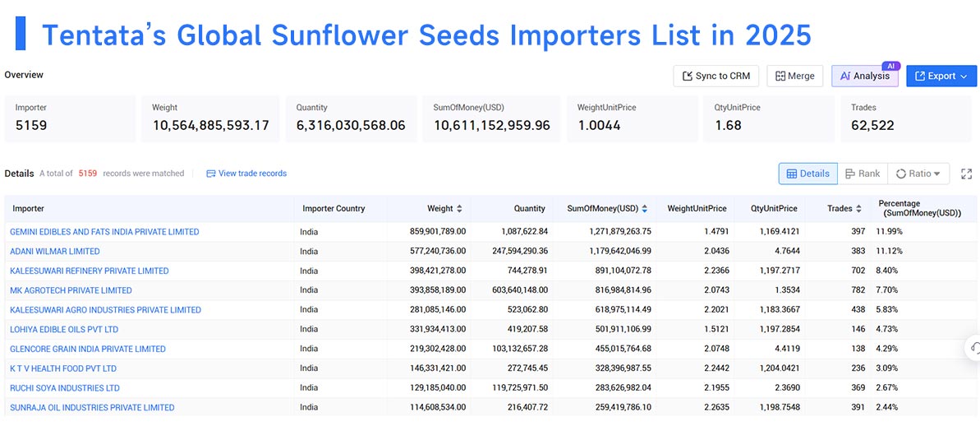The image size is (980, 426).
Task: Click the Importer column header
Action: pyautogui.click(x=29, y=208)
